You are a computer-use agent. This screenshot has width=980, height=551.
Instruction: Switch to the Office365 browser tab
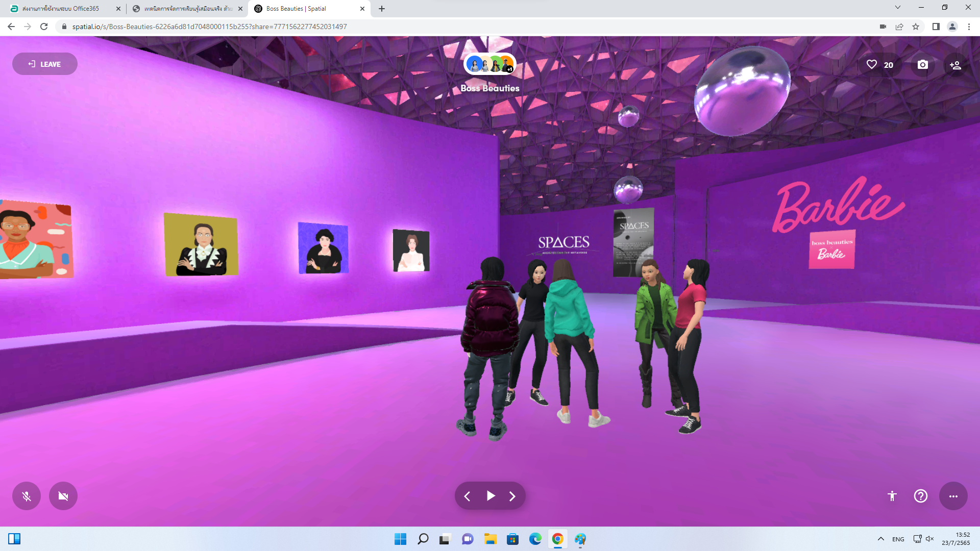[61, 9]
